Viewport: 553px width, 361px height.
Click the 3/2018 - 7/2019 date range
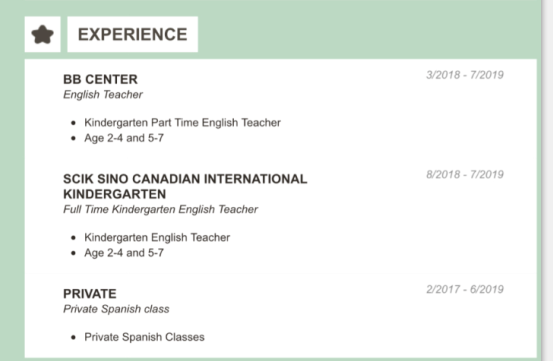[465, 75]
